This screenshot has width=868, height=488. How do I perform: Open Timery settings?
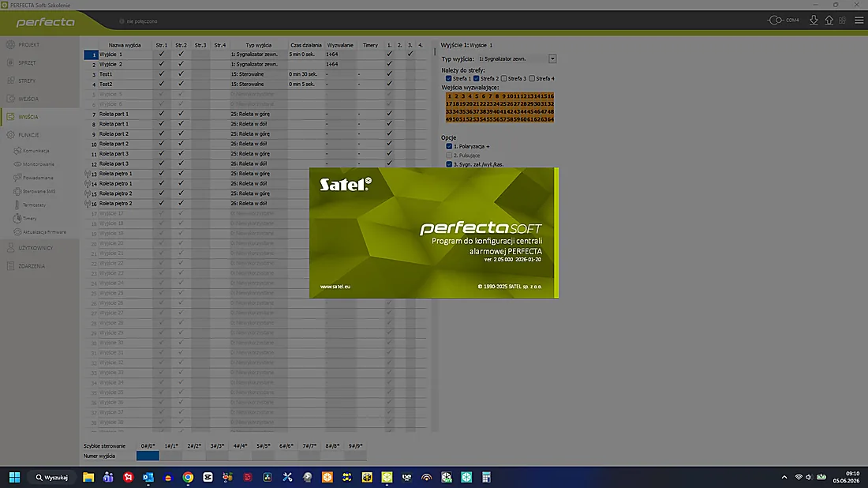pos(29,218)
